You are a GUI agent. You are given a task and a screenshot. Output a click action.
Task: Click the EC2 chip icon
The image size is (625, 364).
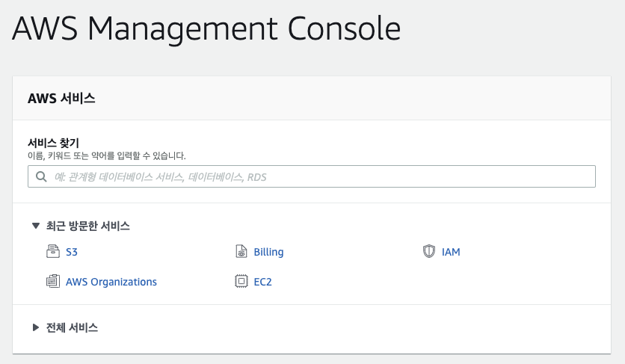click(x=241, y=282)
